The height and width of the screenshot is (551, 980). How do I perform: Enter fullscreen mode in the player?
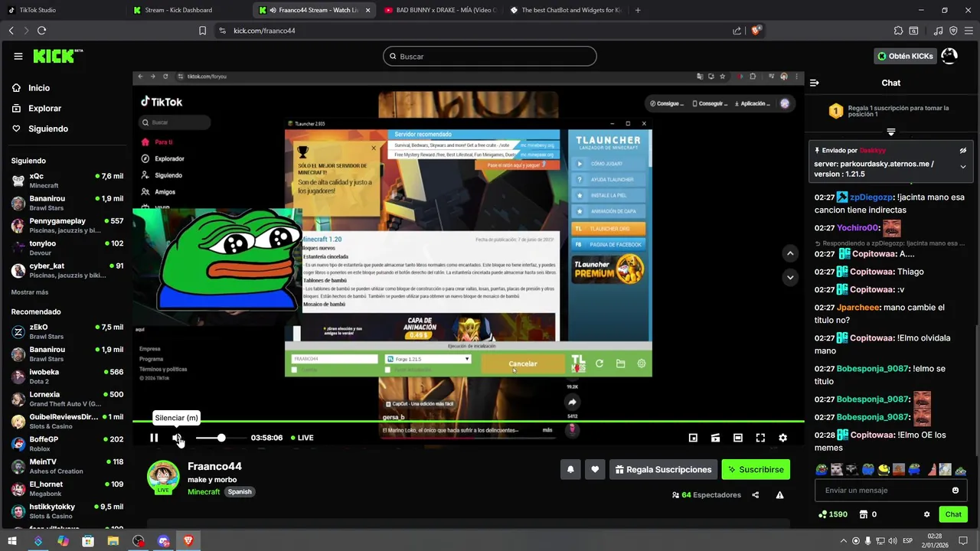point(760,438)
